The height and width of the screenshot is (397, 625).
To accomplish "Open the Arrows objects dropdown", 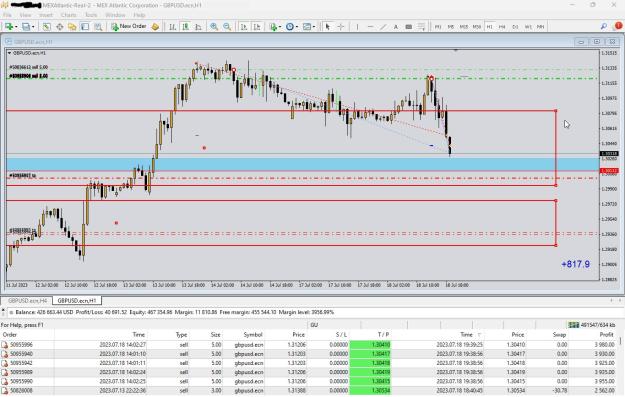I will click(x=421, y=27).
